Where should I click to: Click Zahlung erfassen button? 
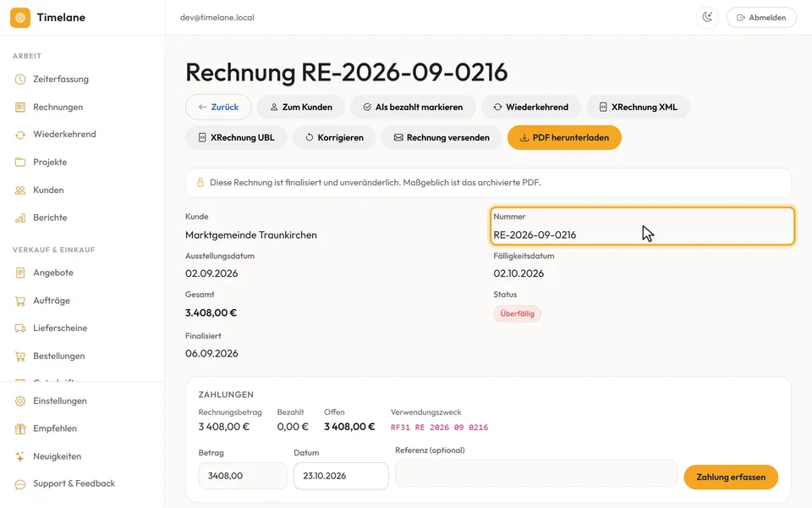pos(731,478)
